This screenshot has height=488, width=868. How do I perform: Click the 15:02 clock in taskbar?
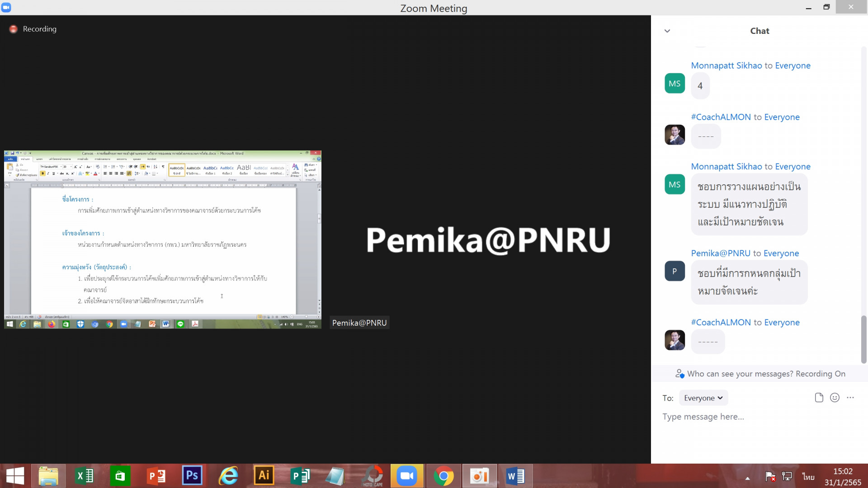pyautogui.click(x=843, y=471)
